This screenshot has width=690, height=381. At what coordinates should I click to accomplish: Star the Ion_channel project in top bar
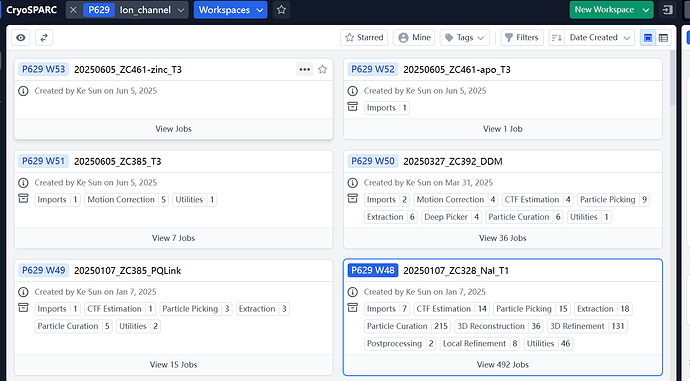[282, 10]
